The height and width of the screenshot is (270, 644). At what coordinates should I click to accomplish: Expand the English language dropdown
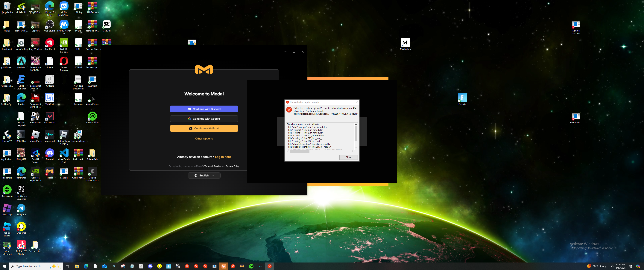tap(204, 175)
